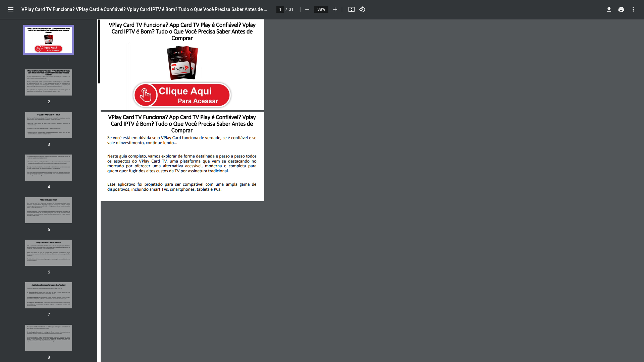The image size is (644, 362).
Task: Click the red Clique Aqui Para Acessar button
Action: pyautogui.click(x=182, y=95)
